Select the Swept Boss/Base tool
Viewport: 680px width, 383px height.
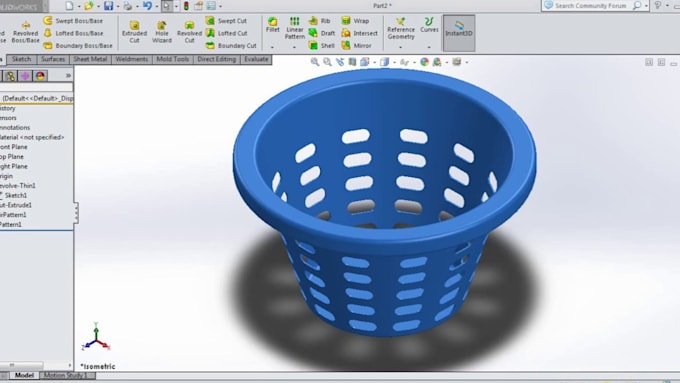coord(73,21)
